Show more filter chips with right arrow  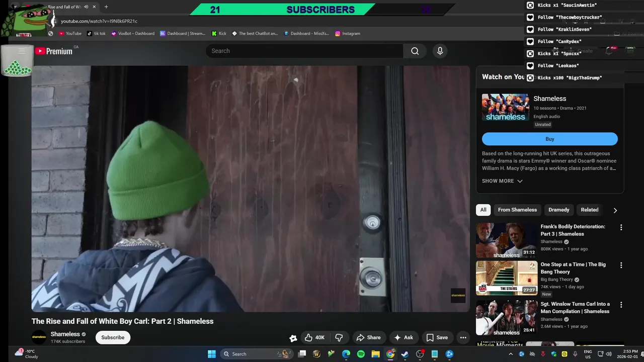pyautogui.click(x=615, y=210)
